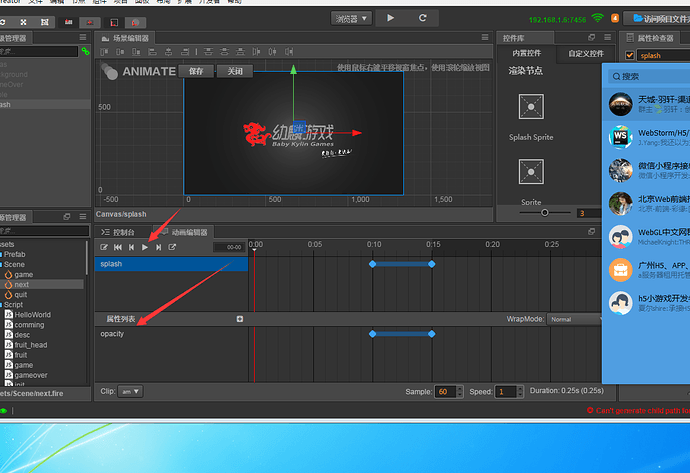690x473 pixels.
Task: Click the green wifi preview icon
Action: coord(598,18)
